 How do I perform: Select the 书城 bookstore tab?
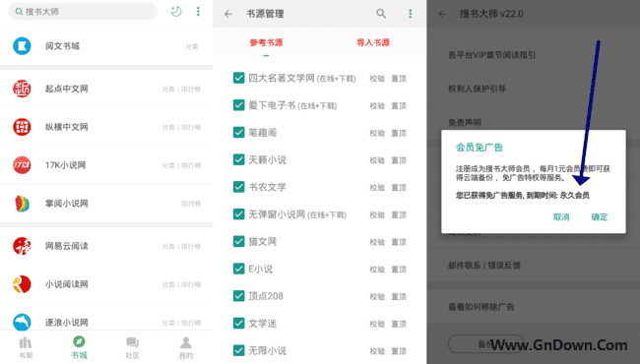(x=79, y=347)
